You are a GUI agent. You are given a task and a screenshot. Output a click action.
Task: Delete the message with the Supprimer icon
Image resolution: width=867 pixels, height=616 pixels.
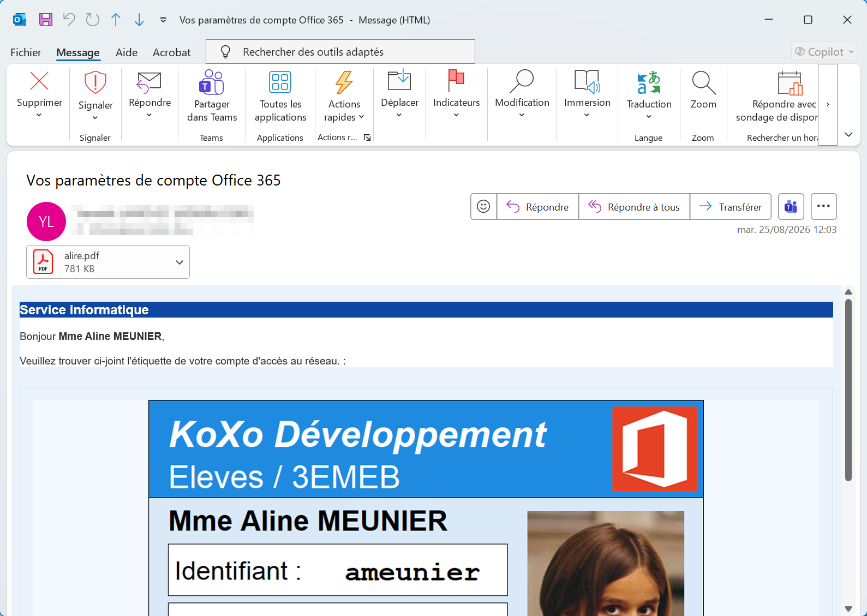(x=39, y=81)
